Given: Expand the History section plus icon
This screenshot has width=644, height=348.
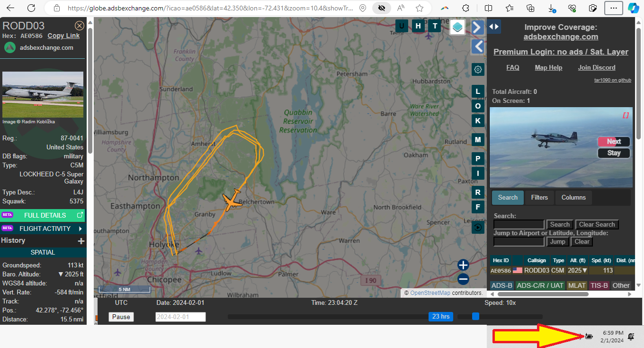Looking at the screenshot, I should [x=81, y=241].
